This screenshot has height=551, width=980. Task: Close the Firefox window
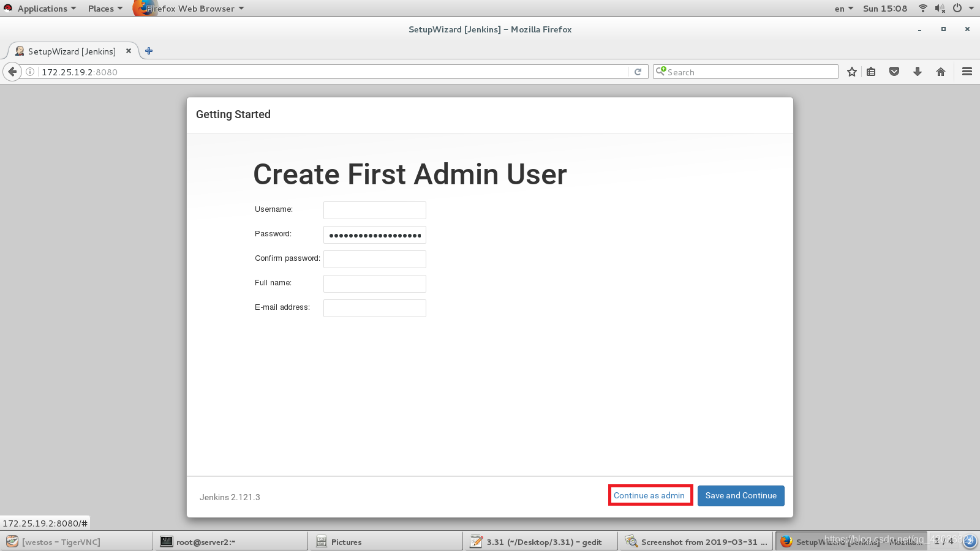point(967,29)
